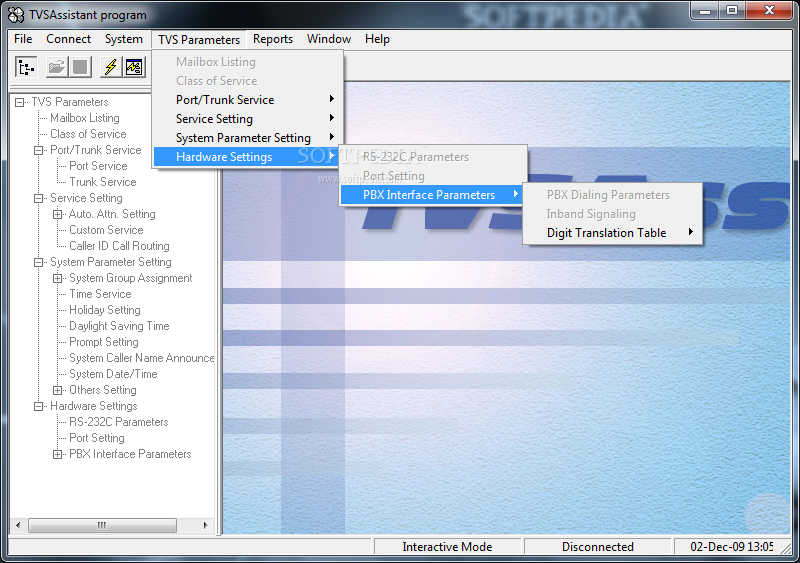Screen dimensions: 800x563
Task: Click the tree scrollbar left arrow
Action: (x=18, y=525)
